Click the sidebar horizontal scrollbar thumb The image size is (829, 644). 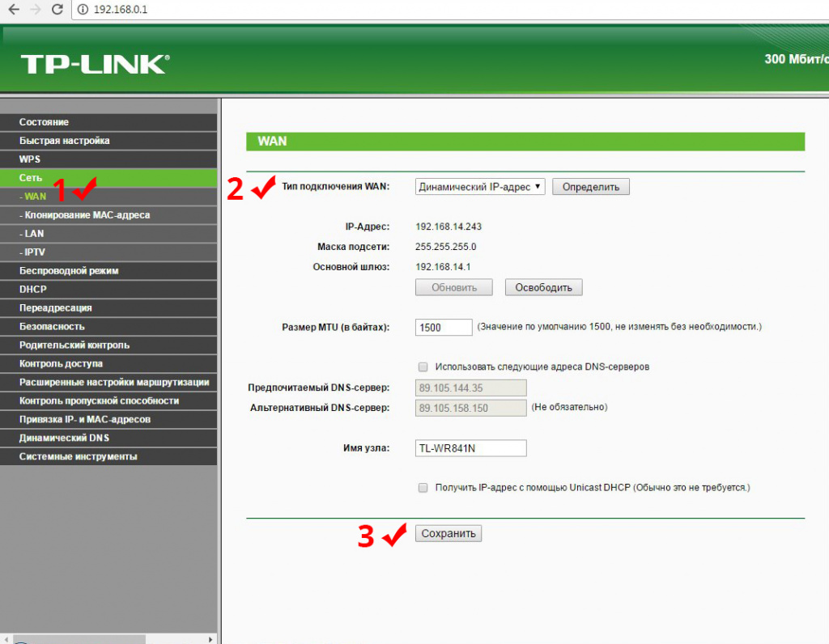click(79, 639)
